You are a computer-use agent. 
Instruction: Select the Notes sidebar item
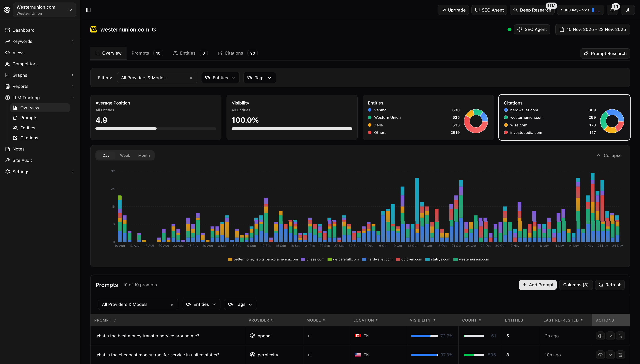click(x=18, y=149)
